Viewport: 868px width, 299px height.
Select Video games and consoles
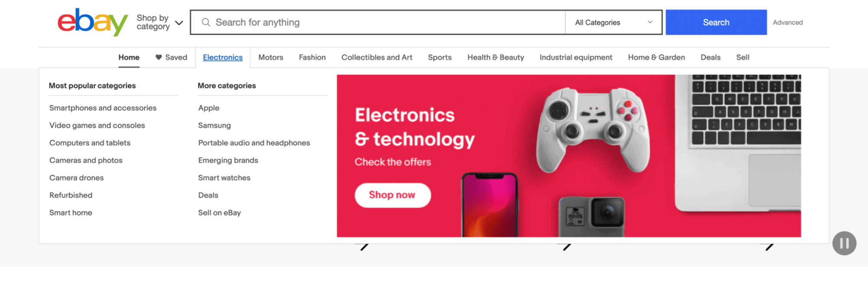97,125
